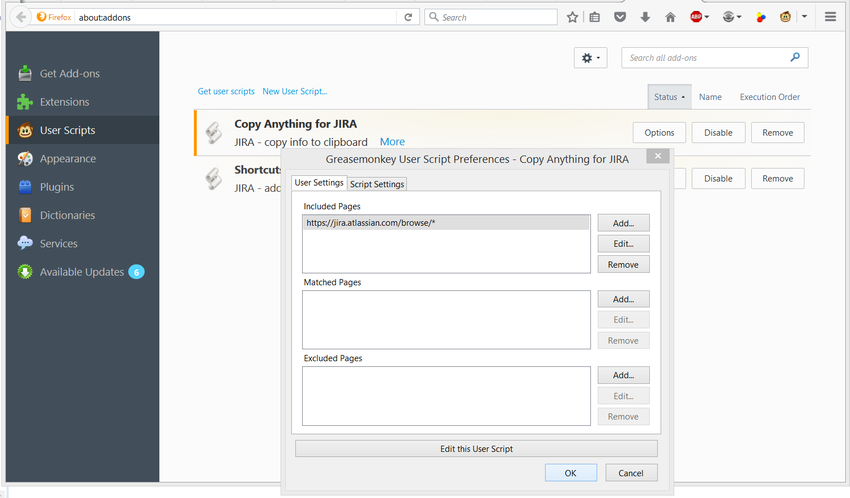Open Get Add-ons in the sidebar
850x498 pixels.
tap(83, 74)
